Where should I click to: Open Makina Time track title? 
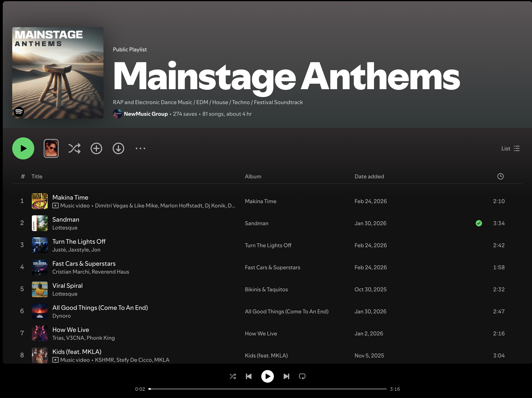tap(70, 197)
